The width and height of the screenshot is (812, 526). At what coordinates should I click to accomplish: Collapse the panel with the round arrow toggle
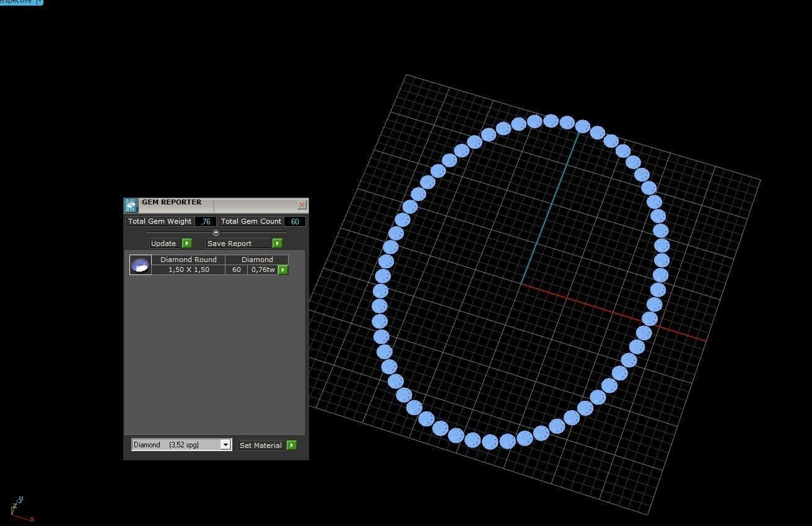pos(216,232)
